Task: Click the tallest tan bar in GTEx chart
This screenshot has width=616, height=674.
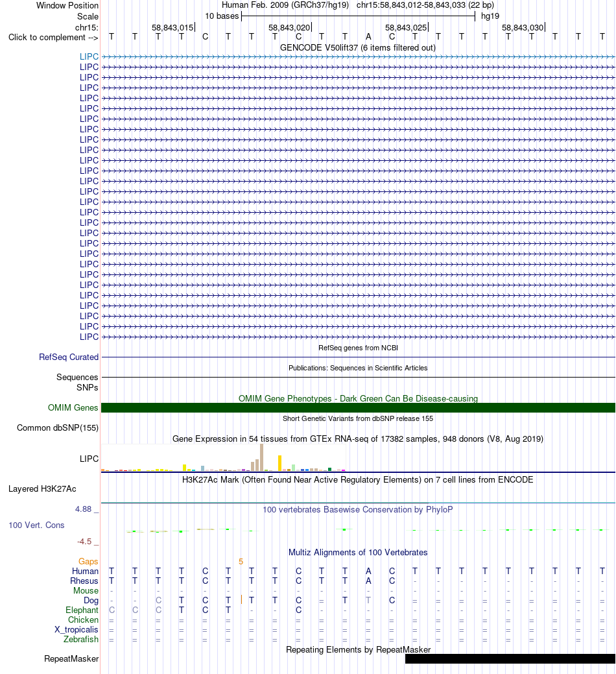Action: [261, 458]
